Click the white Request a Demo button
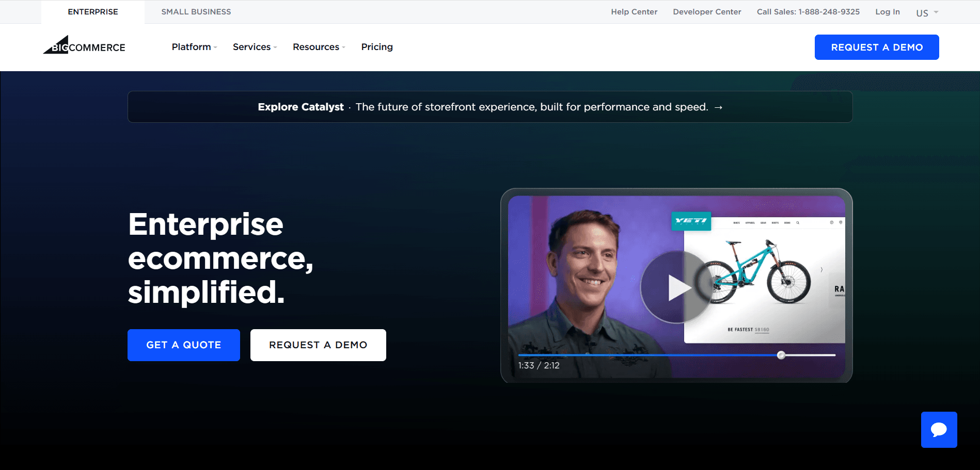The height and width of the screenshot is (470, 980). coord(318,345)
